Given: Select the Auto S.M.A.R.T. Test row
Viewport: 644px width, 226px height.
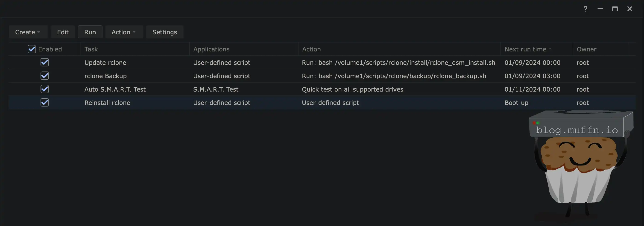Looking at the screenshot, I should (x=115, y=89).
